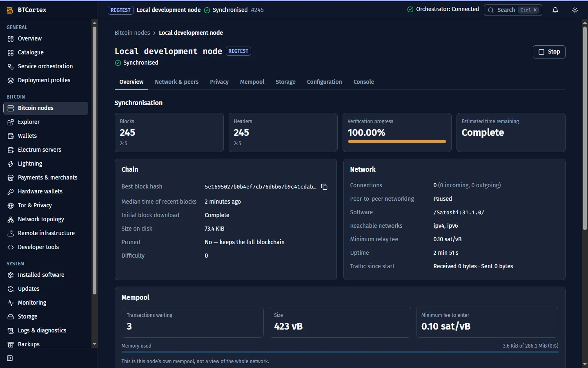Click the Service orchestration sidebar icon

[x=11, y=67]
